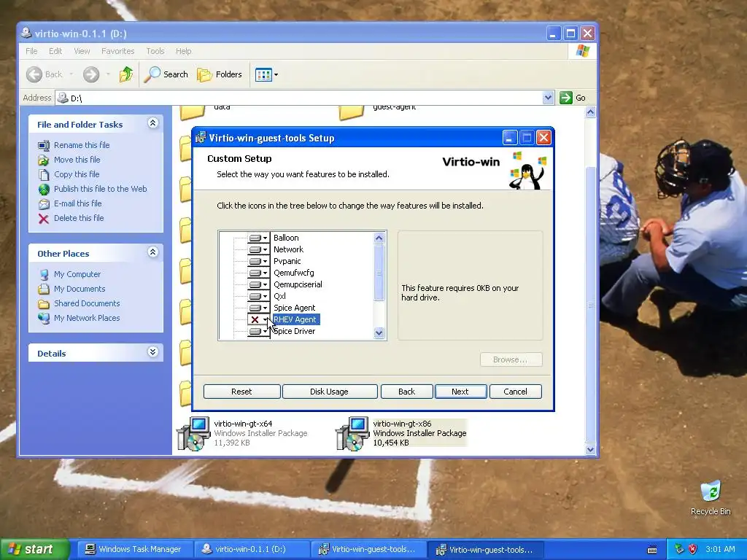The height and width of the screenshot is (560, 747).
Task: Click the red shield tray icon
Action: (693, 550)
